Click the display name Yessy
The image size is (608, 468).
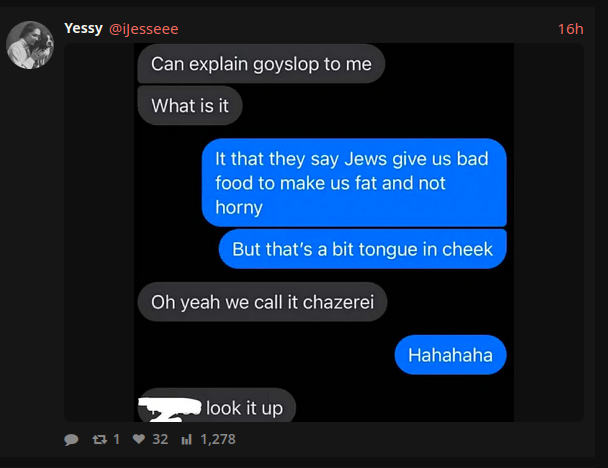tap(83, 28)
